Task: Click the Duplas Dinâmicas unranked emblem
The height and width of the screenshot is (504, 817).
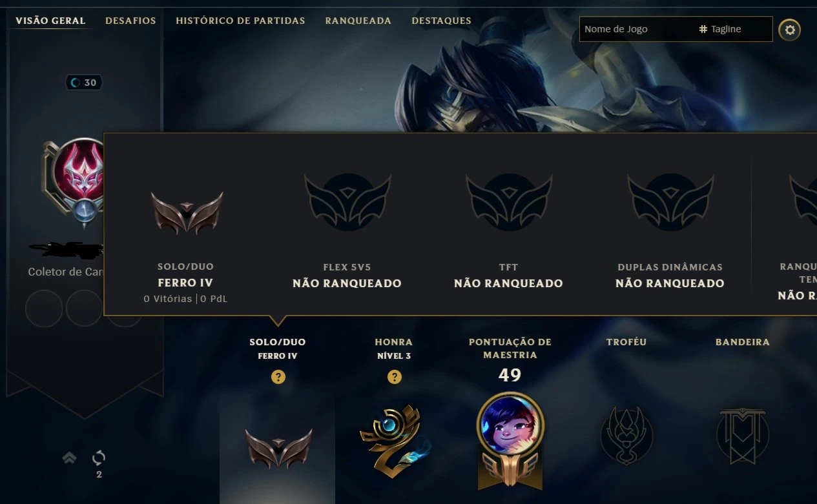Action: tap(670, 202)
